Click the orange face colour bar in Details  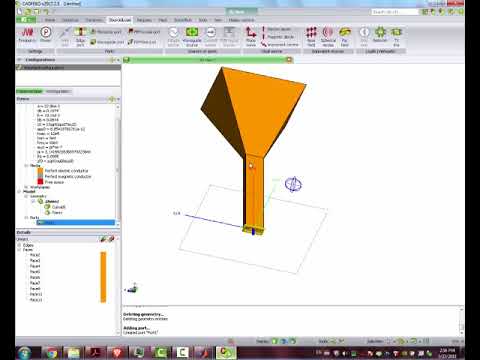click(x=103, y=277)
